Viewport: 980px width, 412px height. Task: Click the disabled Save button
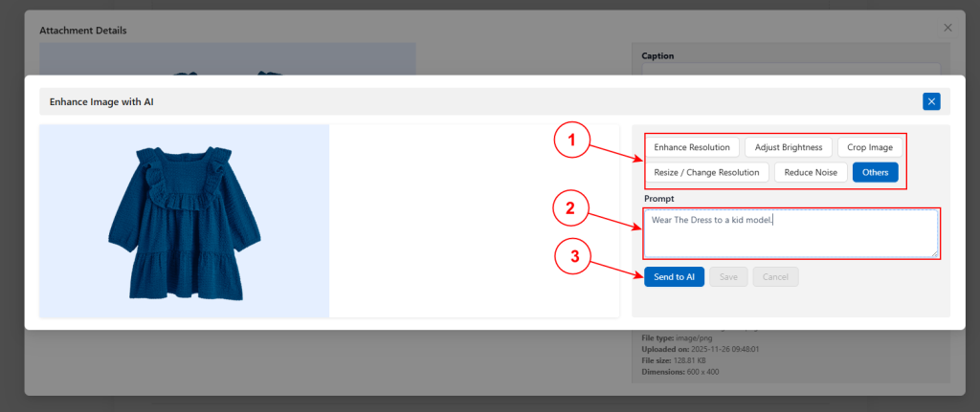pos(728,276)
